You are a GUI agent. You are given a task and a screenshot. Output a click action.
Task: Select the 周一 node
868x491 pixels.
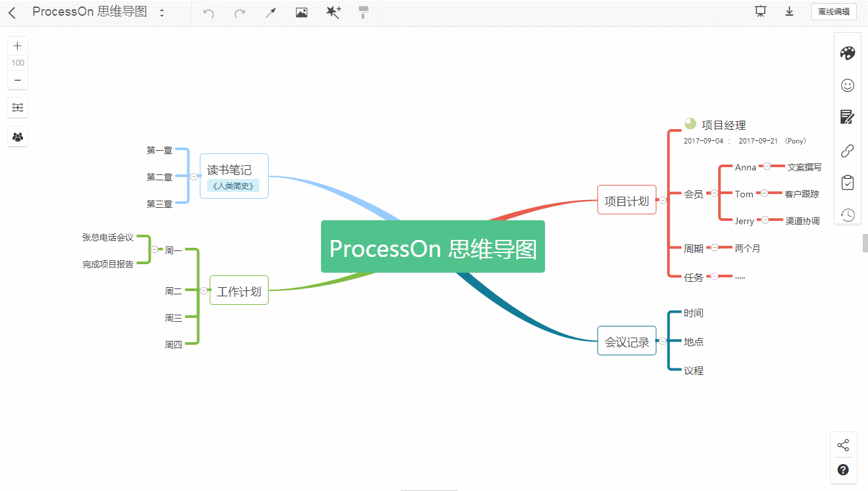(174, 250)
